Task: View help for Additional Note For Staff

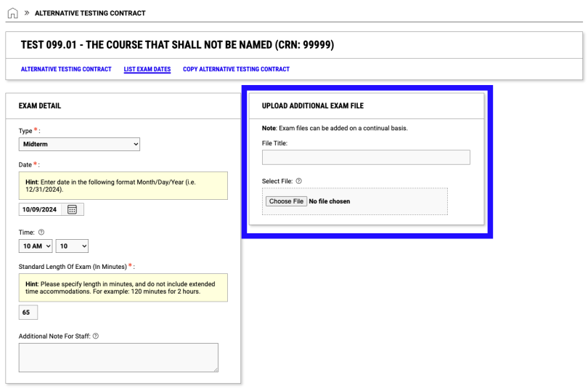Action: coord(96,336)
